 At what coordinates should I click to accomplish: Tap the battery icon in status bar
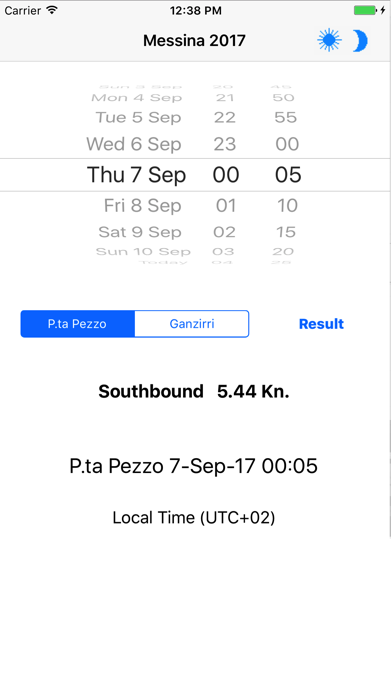click(369, 10)
